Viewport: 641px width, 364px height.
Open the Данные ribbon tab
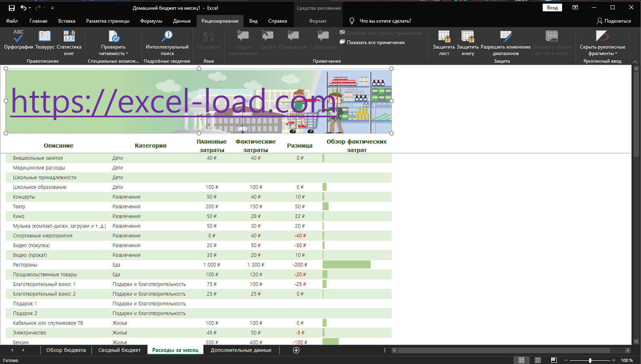point(182,21)
